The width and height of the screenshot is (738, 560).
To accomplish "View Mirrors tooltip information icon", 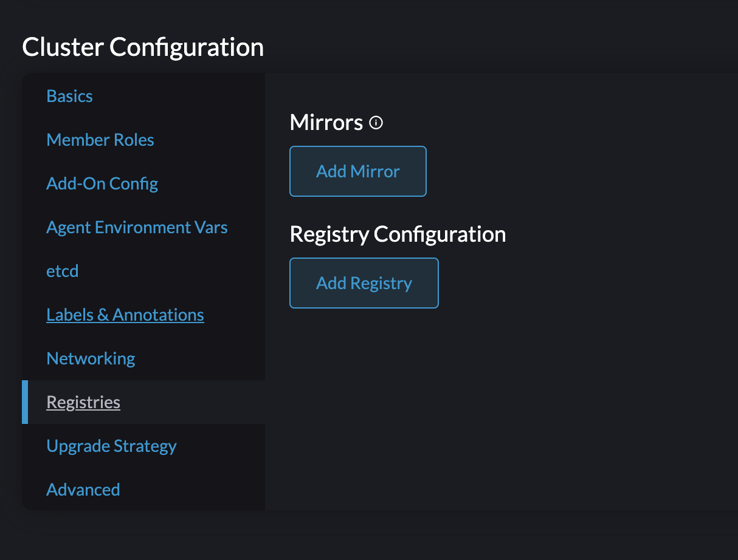I will point(376,122).
